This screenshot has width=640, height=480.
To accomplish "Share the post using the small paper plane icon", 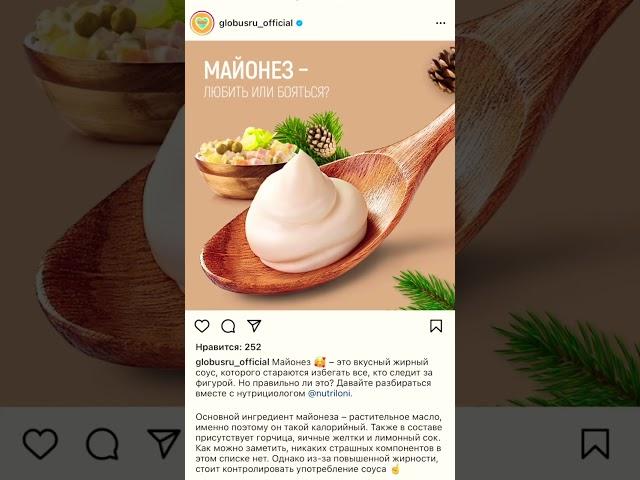I will (254, 325).
